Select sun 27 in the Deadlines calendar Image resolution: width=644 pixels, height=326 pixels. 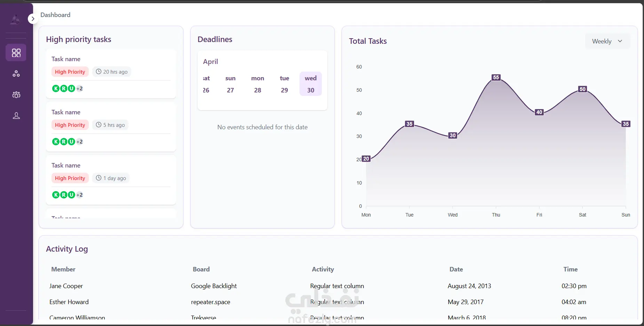230,84
